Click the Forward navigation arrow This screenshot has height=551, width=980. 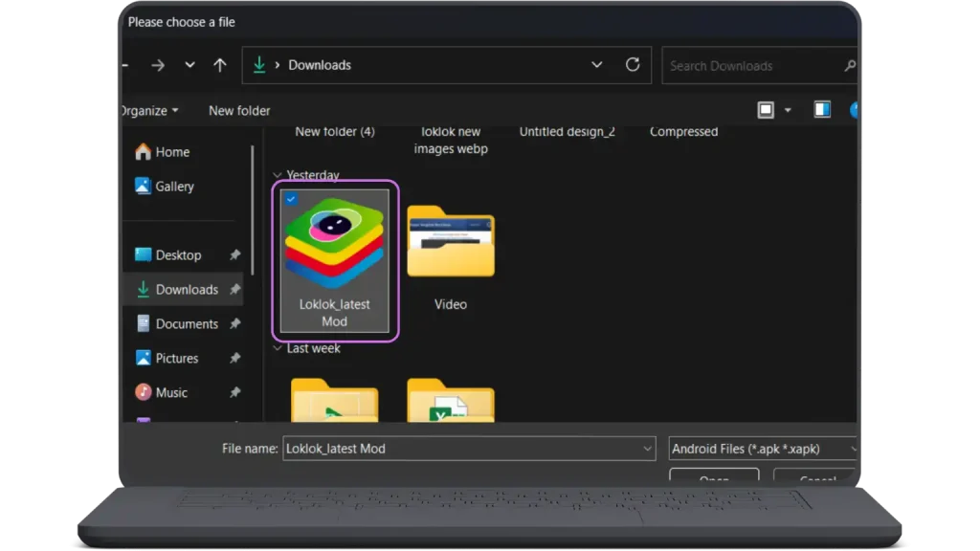click(159, 65)
